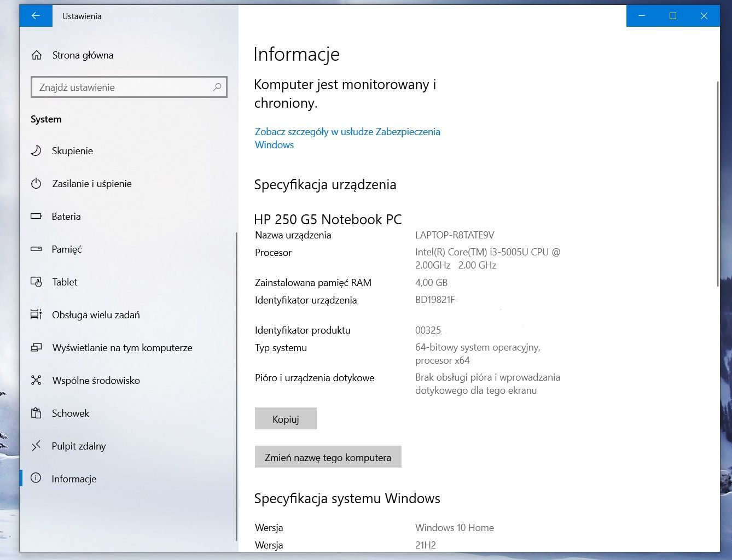Click the projecting icon for Wyświetlanie na tym komputerze
Screen dimensions: 732x560
click(x=36, y=347)
